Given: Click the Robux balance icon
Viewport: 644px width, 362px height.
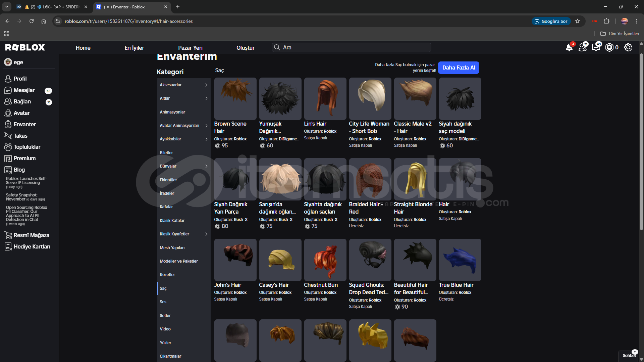Looking at the screenshot, I should coord(609,48).
